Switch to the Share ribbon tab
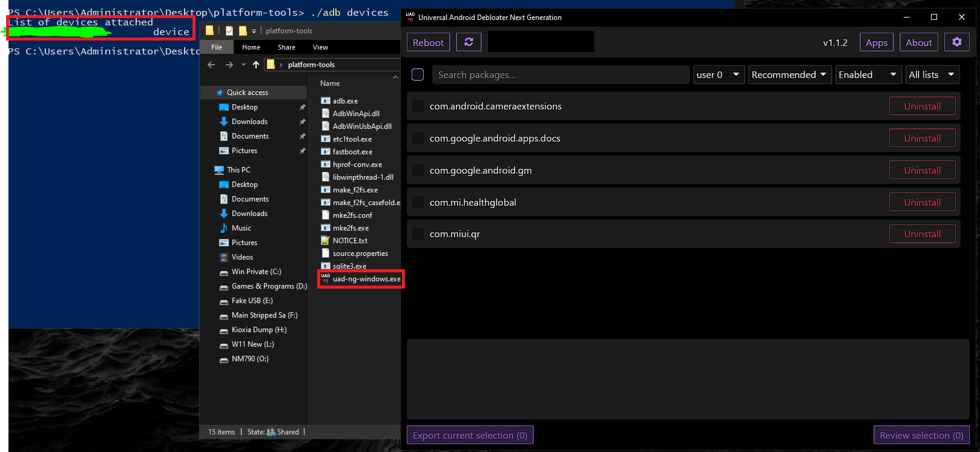Image resolution: width=980 pixels, height=452 pixels. 286,47
